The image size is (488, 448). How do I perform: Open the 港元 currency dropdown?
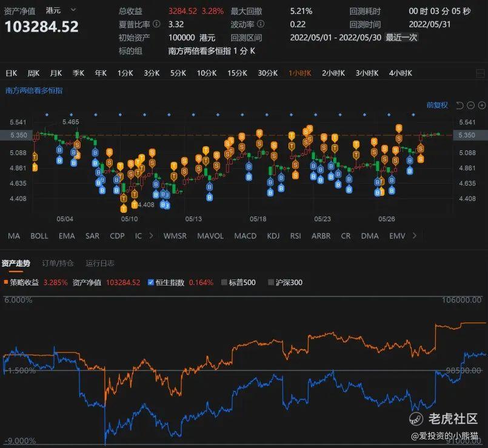click(x=61, y=10)
